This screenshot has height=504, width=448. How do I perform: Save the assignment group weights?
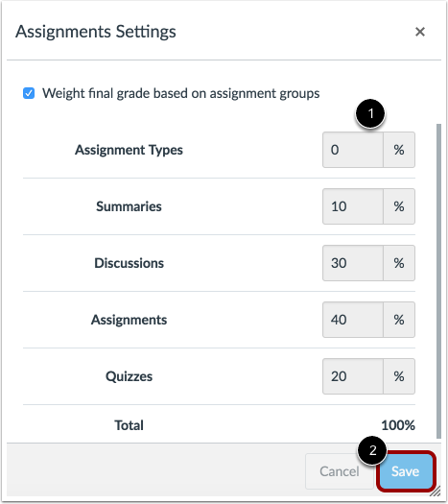coord(405,471)
